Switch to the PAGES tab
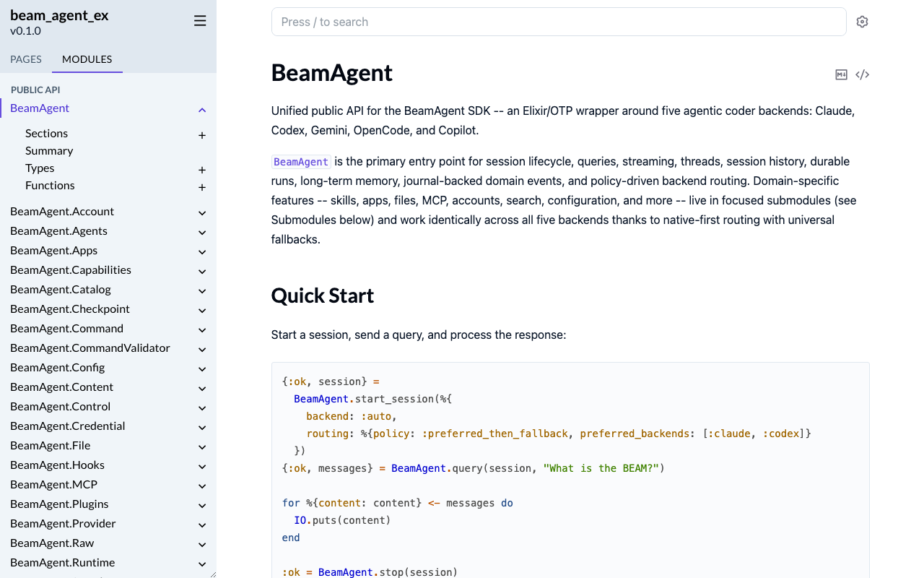Image resolution: width=924 pixels, height=578 pixels. tap(25, 59)
